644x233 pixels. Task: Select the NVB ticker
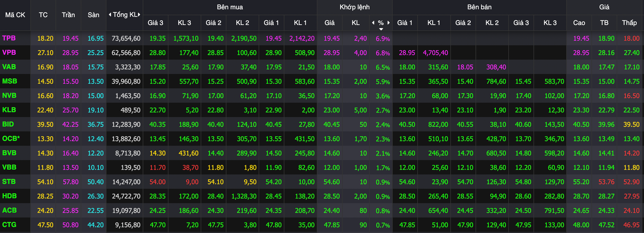pyautogui.click(x=9, y=96)
